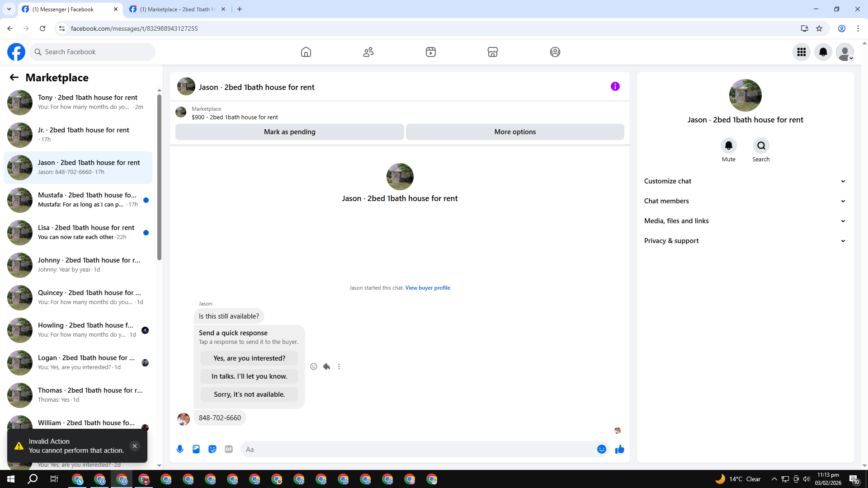Click the voice clip microphone icon
This screenshot has height=488, width=868.
pyautogui.click(x=180, y=449)
